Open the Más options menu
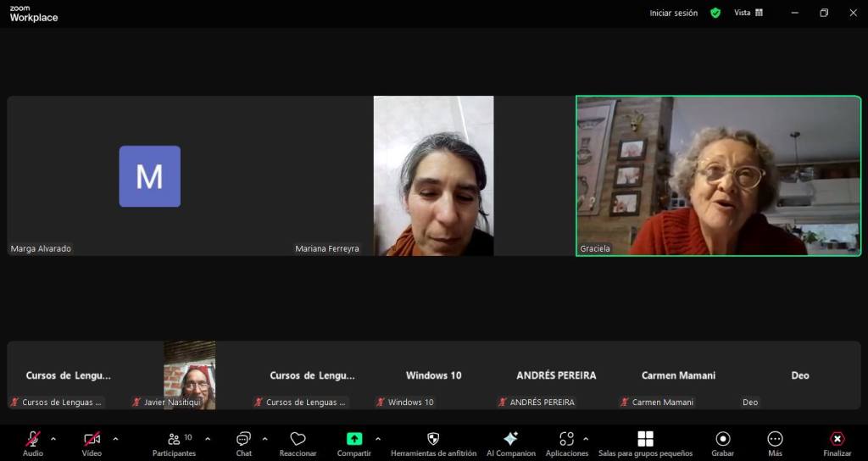 click(x=775, y=442)
